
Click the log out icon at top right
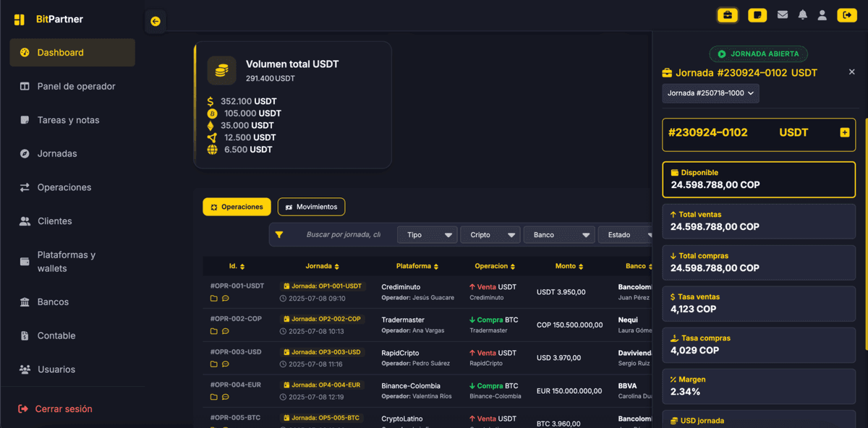tap(847, 14)
